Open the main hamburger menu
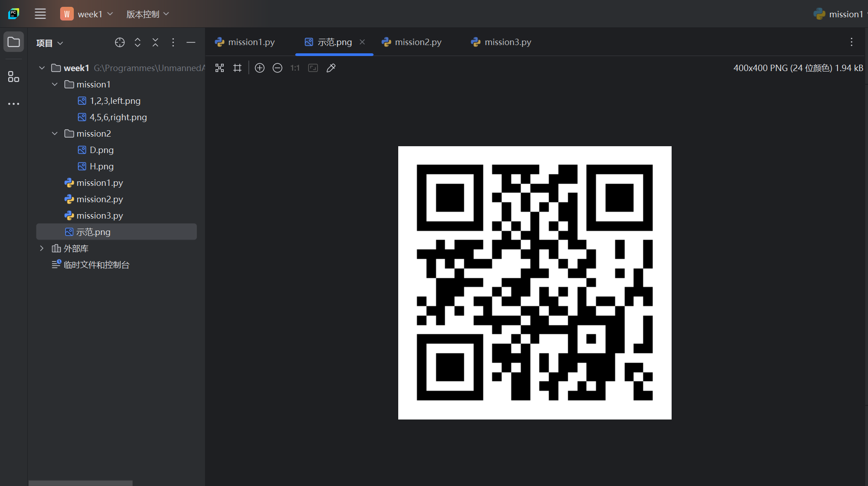868x486 pixels. click(x=40, y=14)
